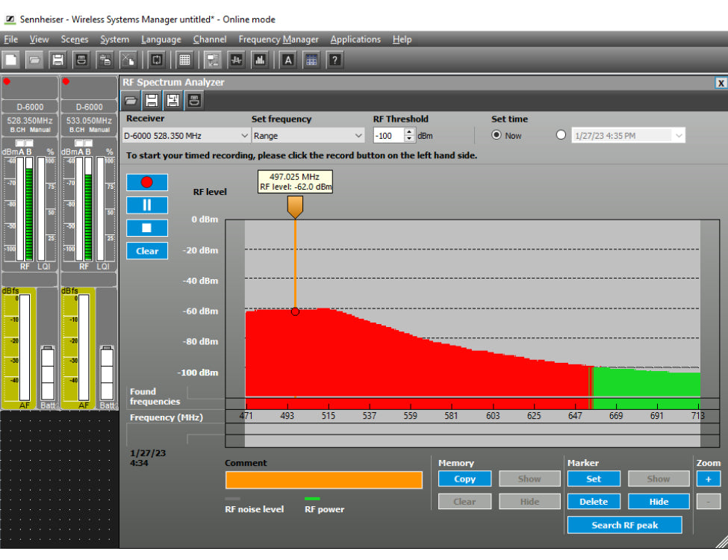Click the Save disk icon in main toolbar

pos(57,60)
